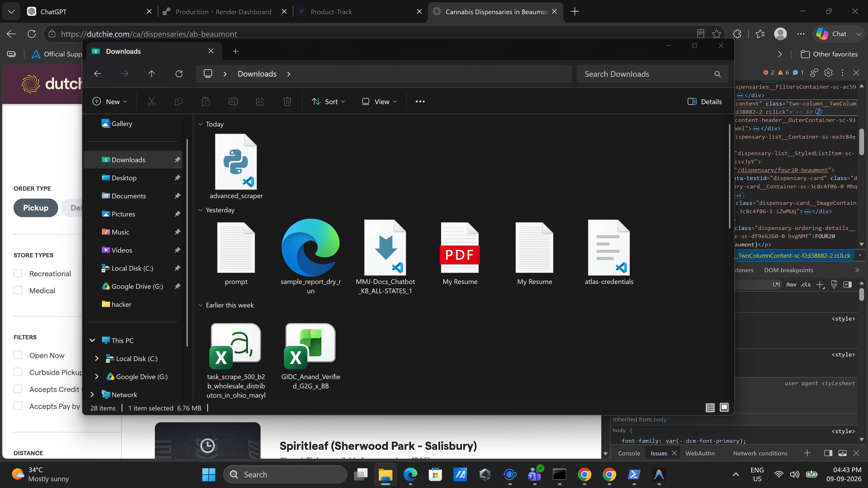
Task: Click the Delete trash icon in toolbar
Action: pos(287,101)
